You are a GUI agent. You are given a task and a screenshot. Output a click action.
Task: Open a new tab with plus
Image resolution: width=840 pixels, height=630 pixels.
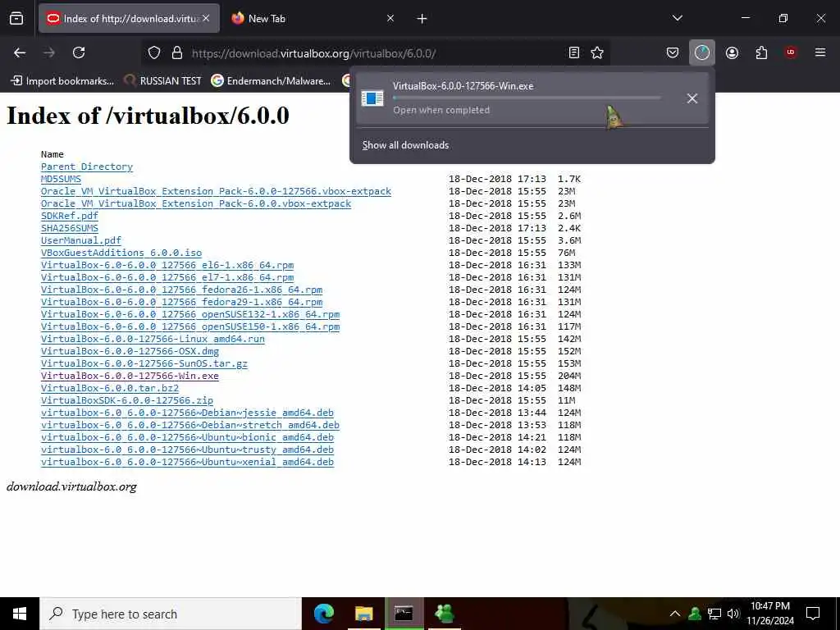422,19
